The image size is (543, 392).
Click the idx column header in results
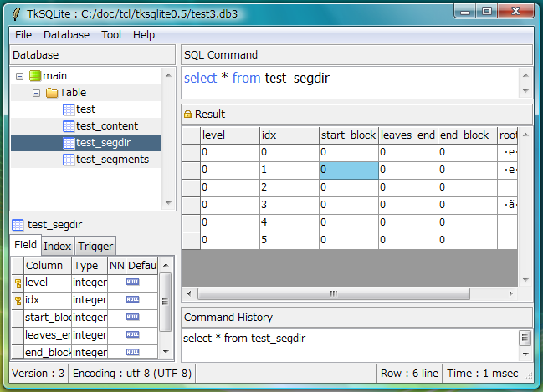pyautogui.click(x=288, y=135)
